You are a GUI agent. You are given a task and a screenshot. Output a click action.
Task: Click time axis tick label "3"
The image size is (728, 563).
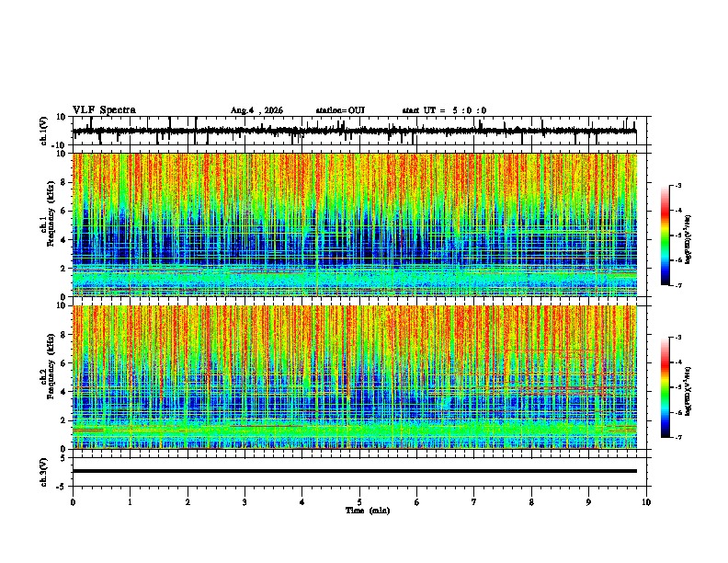click(245, 502)
